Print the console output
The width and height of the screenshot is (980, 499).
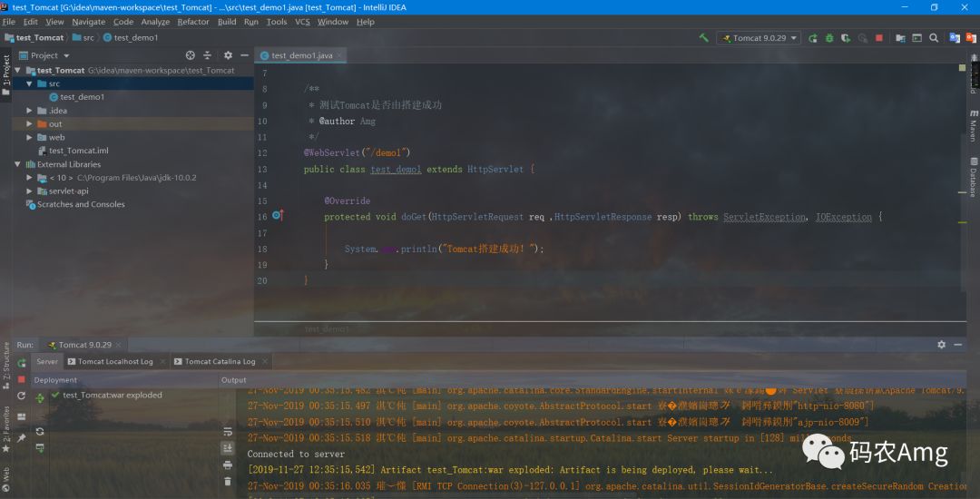(228, 465)
